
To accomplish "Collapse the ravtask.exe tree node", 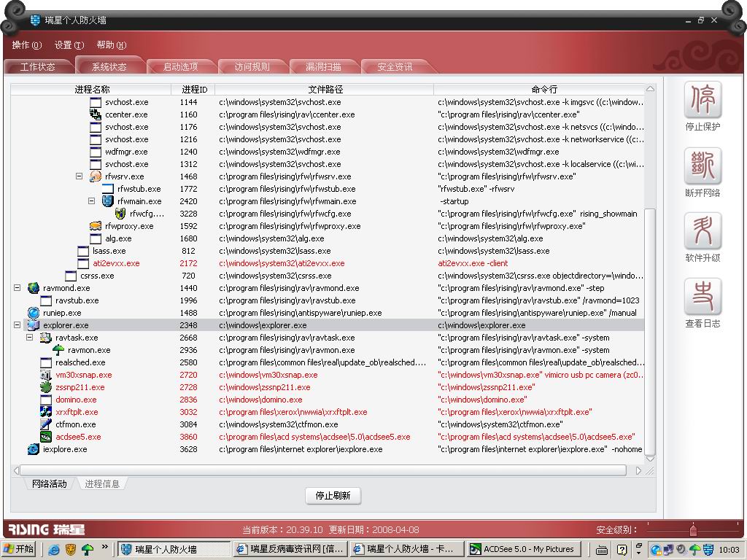I will click(30, 338).
